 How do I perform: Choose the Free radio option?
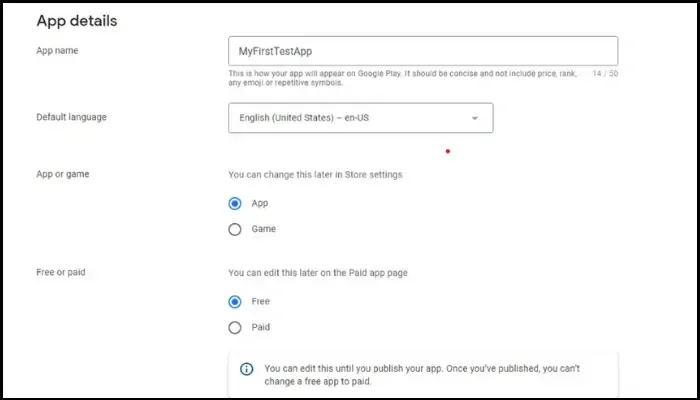tap(235, 302)
